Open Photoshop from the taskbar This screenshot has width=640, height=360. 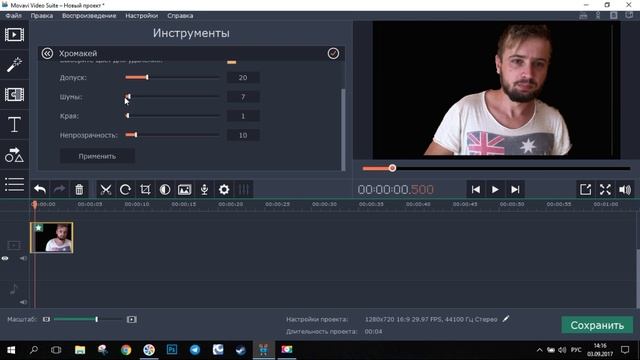tap(172, 350)
